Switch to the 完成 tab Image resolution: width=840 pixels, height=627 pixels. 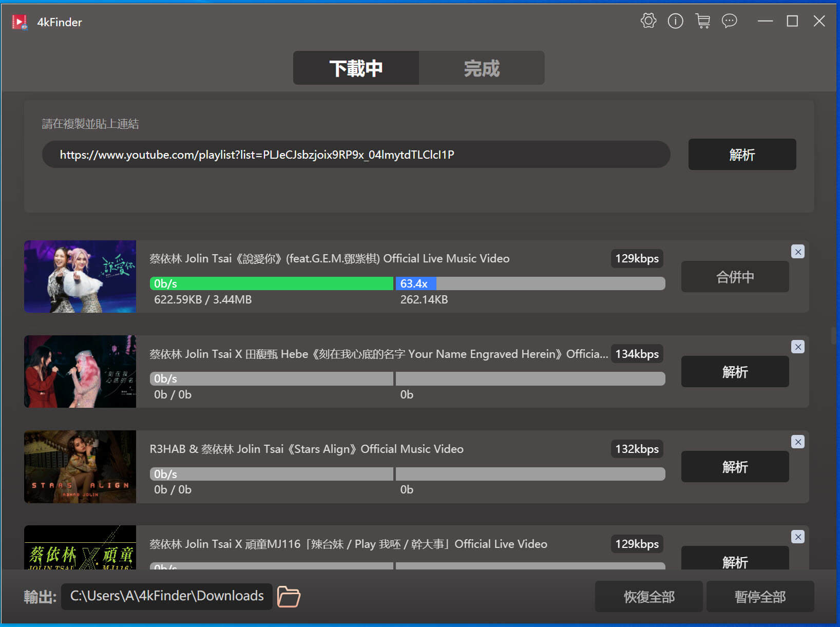click(x=482, y=68)
